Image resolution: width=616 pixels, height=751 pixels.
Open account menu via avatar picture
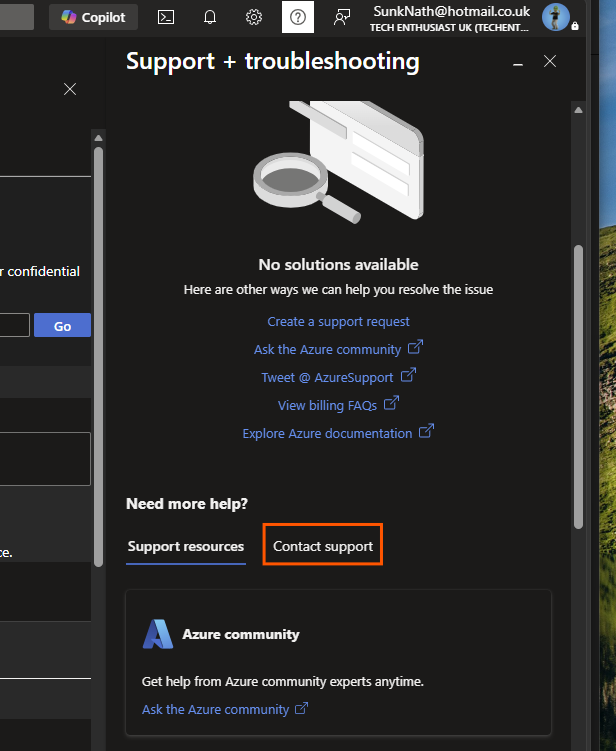point(556,17)
